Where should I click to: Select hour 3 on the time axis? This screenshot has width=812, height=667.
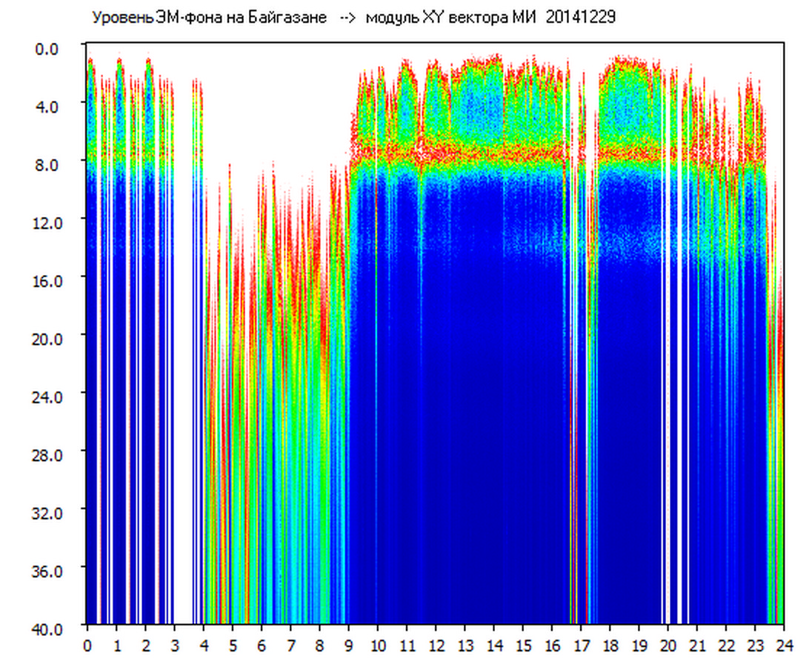click(174, 646)
